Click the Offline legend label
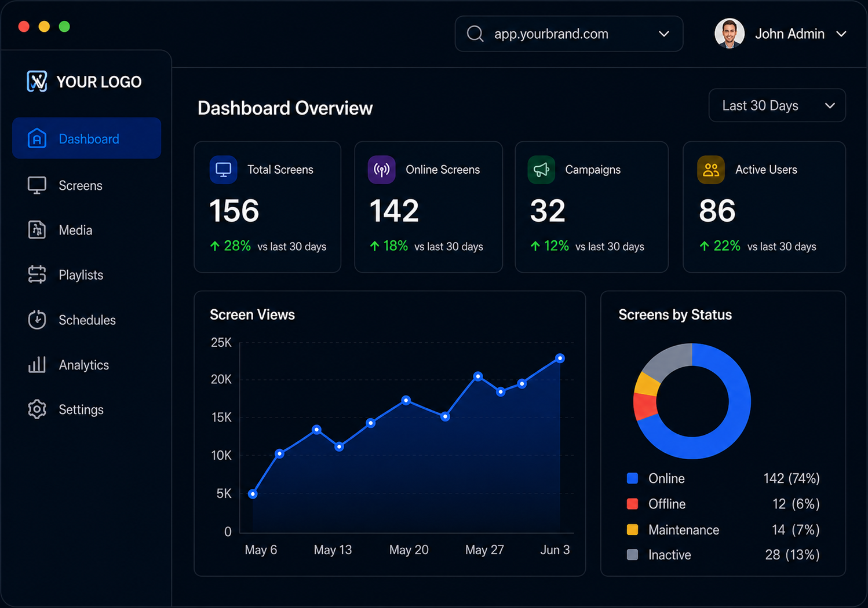868x608 pixels. (667, 504)
